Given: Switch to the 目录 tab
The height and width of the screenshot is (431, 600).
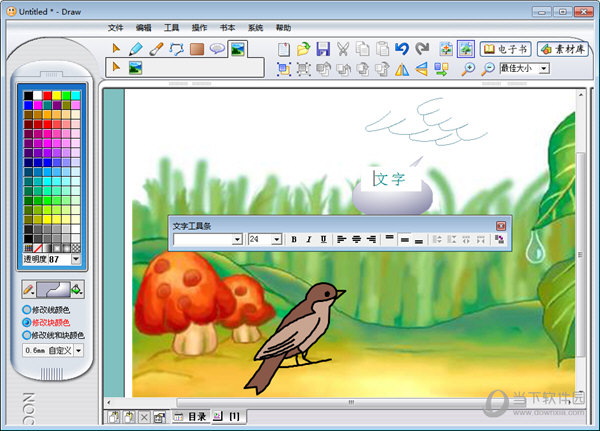Looking at the screenshot, I should (190, 416).
